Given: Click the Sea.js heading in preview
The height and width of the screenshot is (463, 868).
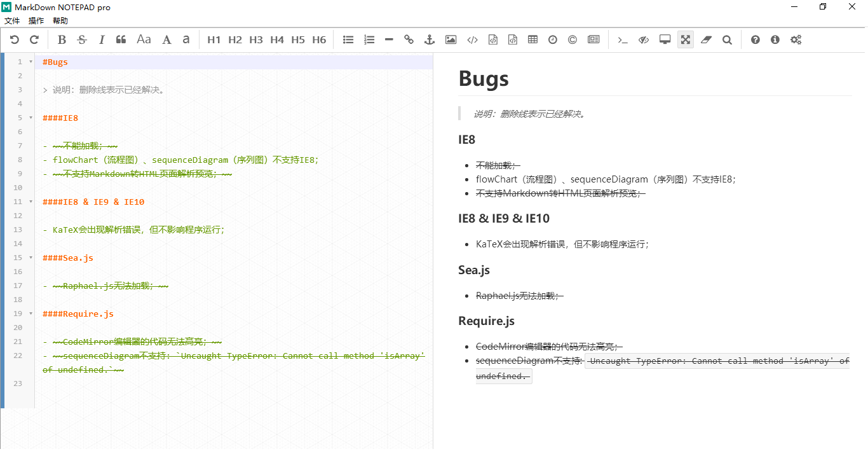Looking at the screenshot, I should point(474,270).
